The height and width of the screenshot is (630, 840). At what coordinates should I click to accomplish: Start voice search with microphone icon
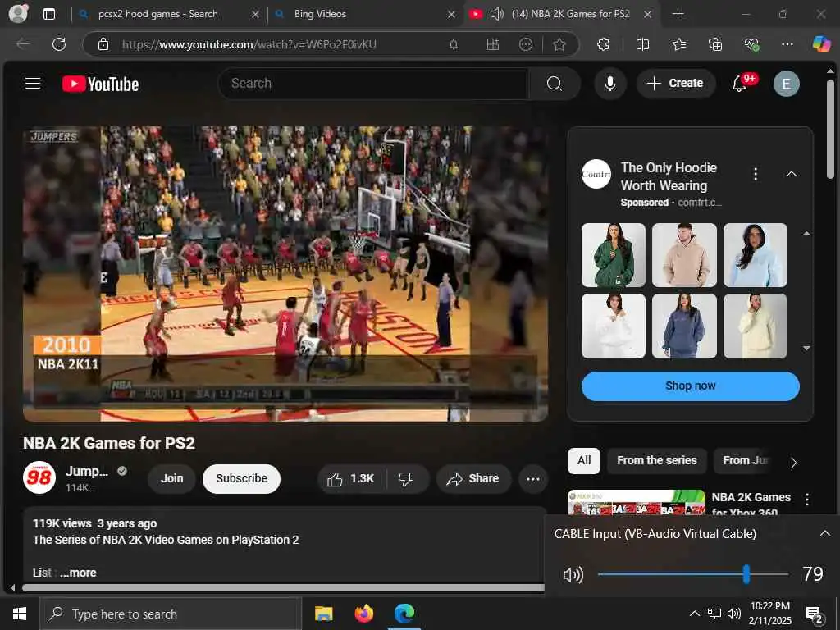(x=609, y=84)
